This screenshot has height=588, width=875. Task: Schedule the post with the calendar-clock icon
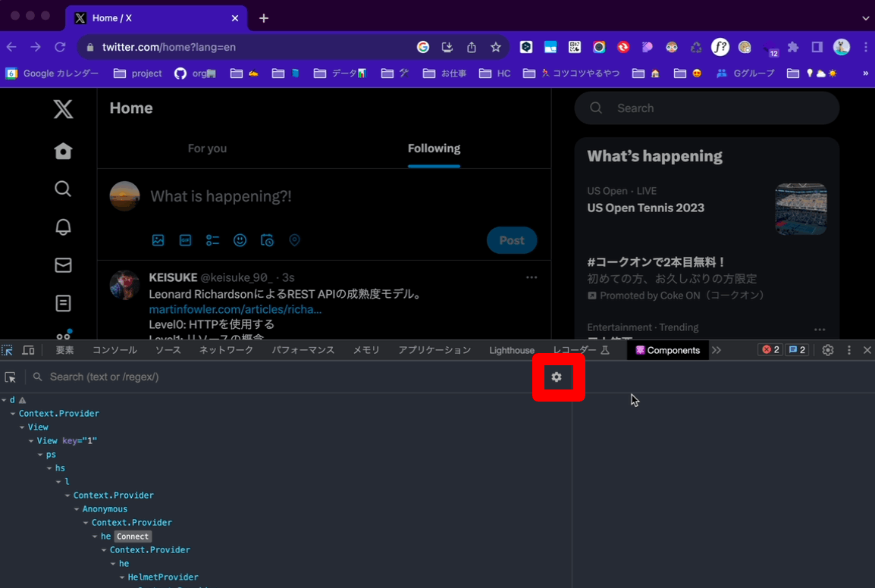coord(268,240)
